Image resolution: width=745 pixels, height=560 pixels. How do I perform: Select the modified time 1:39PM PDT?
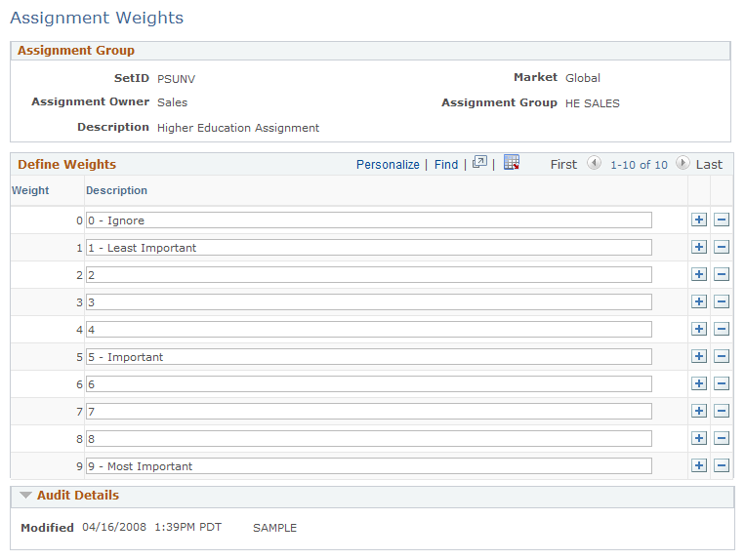tap(188, 527)
